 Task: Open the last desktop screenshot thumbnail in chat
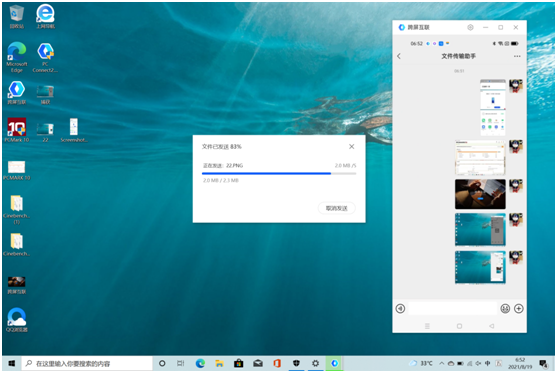coord(480,267)
